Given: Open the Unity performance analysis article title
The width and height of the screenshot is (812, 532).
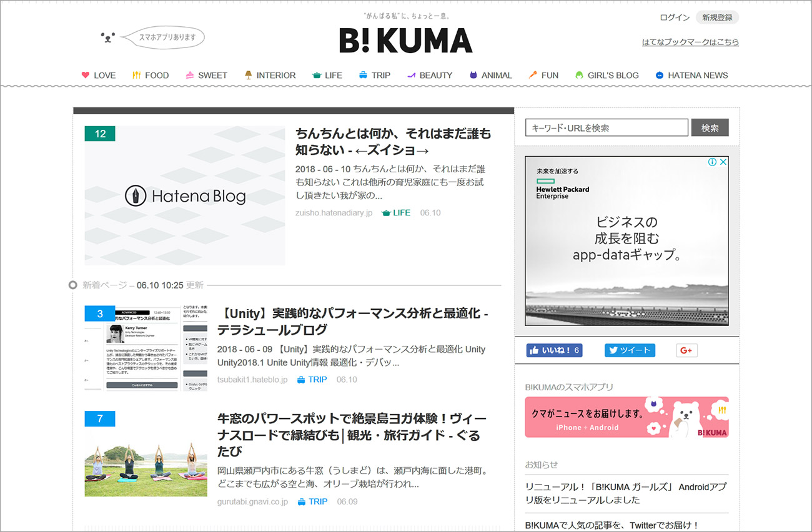Looking at the screenshot, I should [x=353, y=321].
